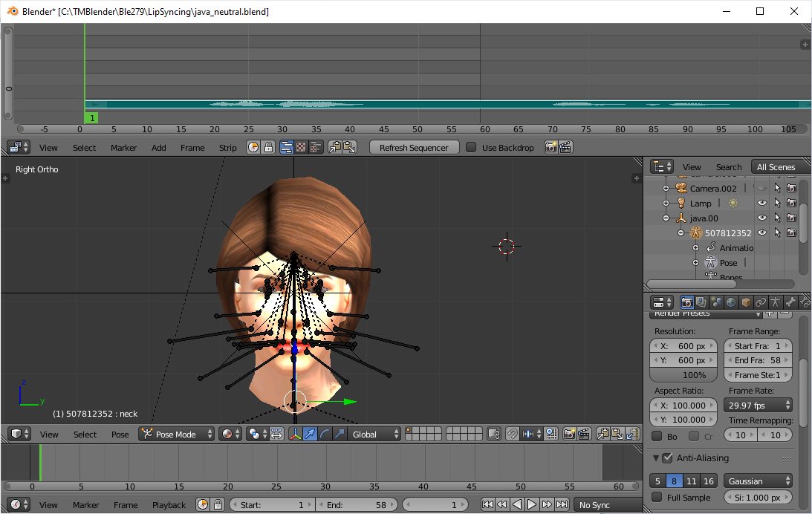Click 3D view OpenGL render animation icon
The height and width of the screenshot is (514, 812).
point(584,435)
